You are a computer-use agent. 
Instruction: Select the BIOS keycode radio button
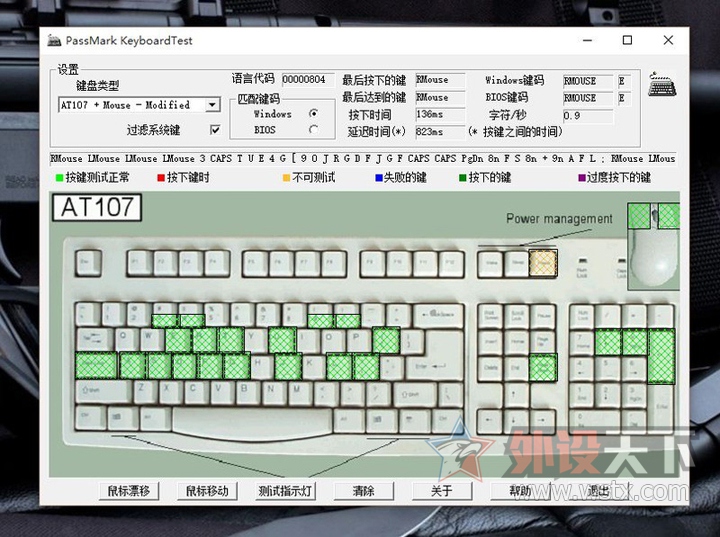[314, 130]
